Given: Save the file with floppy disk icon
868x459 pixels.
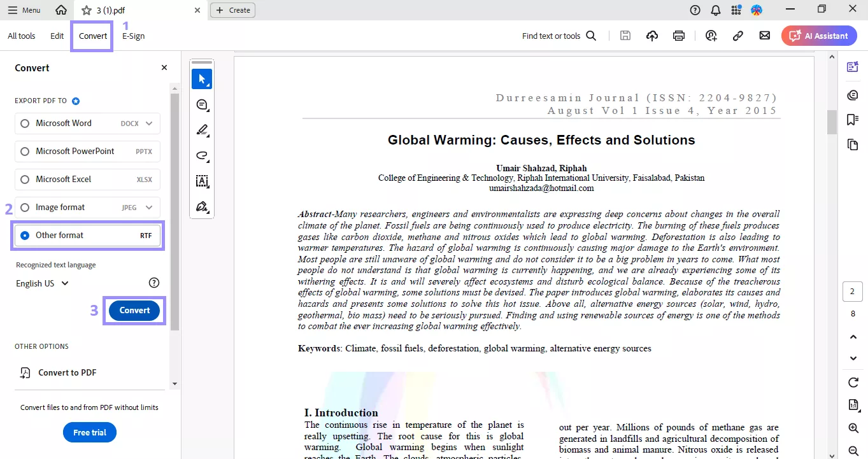Looking at the screenshot, I should (x=625, y=36).
